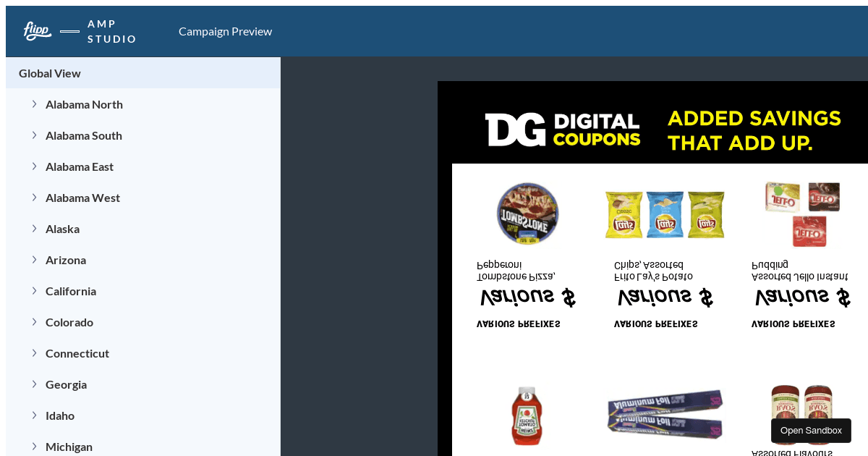Image resolution: width=868 pixels, height=456 pixels.
Task: Select Global View in sidebar
Action: tap(50, 73)
